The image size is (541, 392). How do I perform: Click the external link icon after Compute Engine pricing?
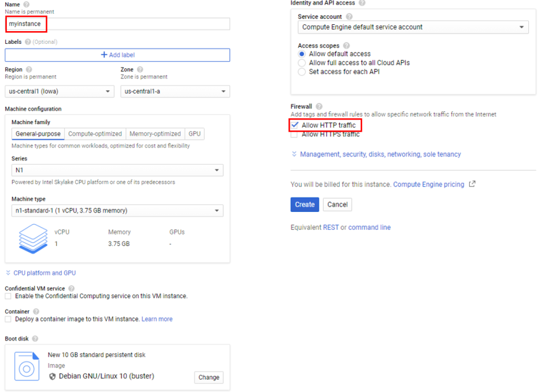click(472, 184)
